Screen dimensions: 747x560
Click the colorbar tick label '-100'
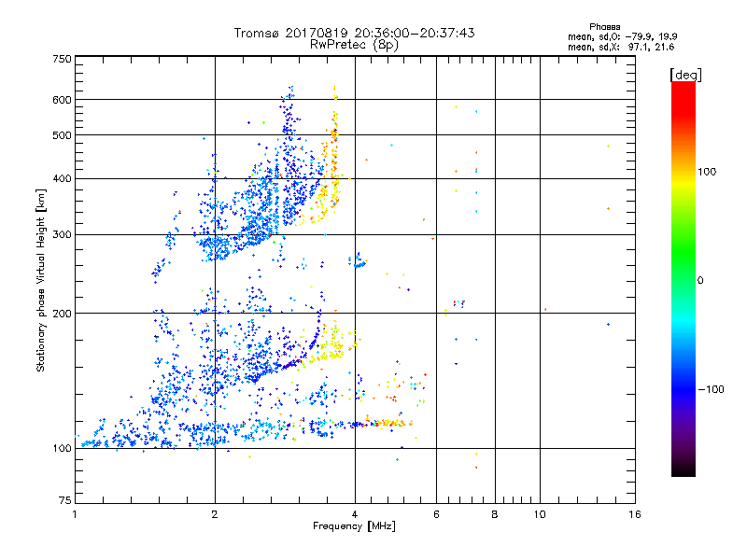click(x=711, y=389)
